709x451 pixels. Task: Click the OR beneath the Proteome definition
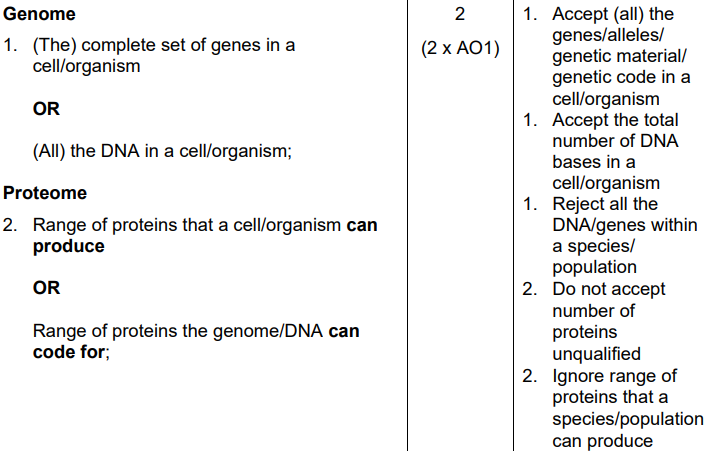pos(46,287)
